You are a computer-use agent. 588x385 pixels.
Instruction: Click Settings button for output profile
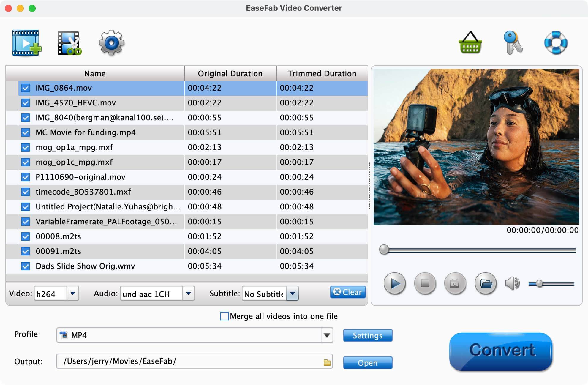pos(368,336)
